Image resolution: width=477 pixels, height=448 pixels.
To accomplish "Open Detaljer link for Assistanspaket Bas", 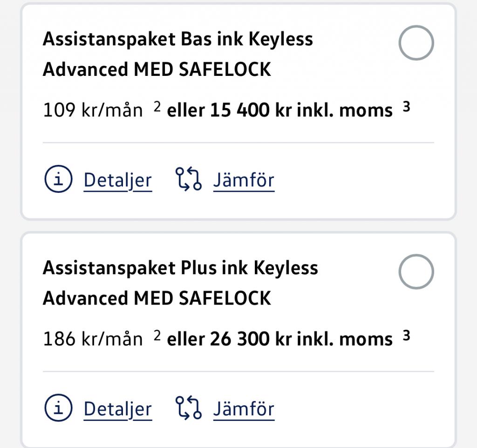I will 118,181.
